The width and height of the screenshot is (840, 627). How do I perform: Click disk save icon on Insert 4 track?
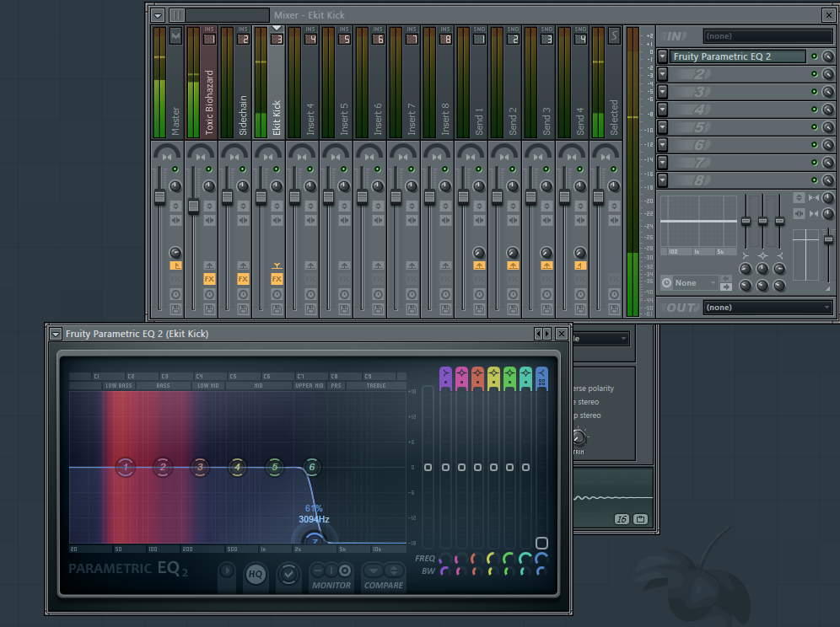tap(310, 309)
